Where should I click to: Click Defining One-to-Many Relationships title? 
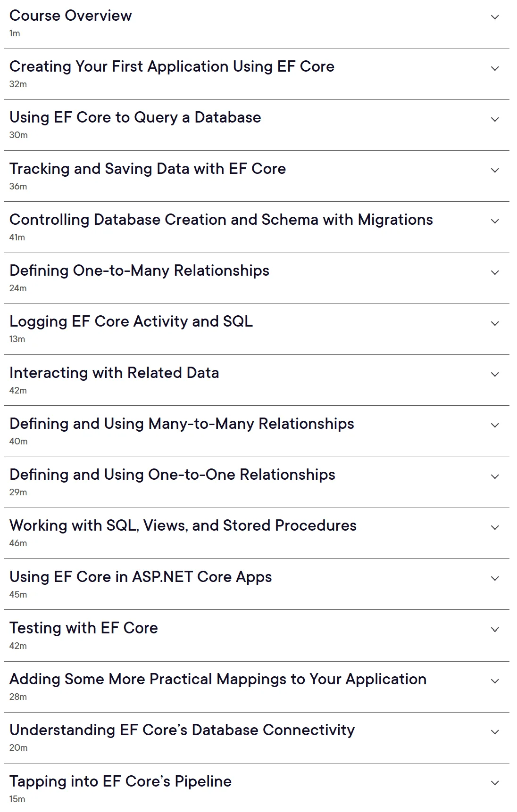pyautogui.click(x=139, y=271)
